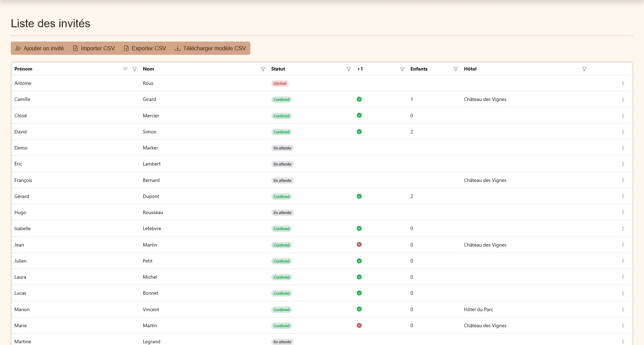Click the Décliné status badge for Antoine

point(280,83)
